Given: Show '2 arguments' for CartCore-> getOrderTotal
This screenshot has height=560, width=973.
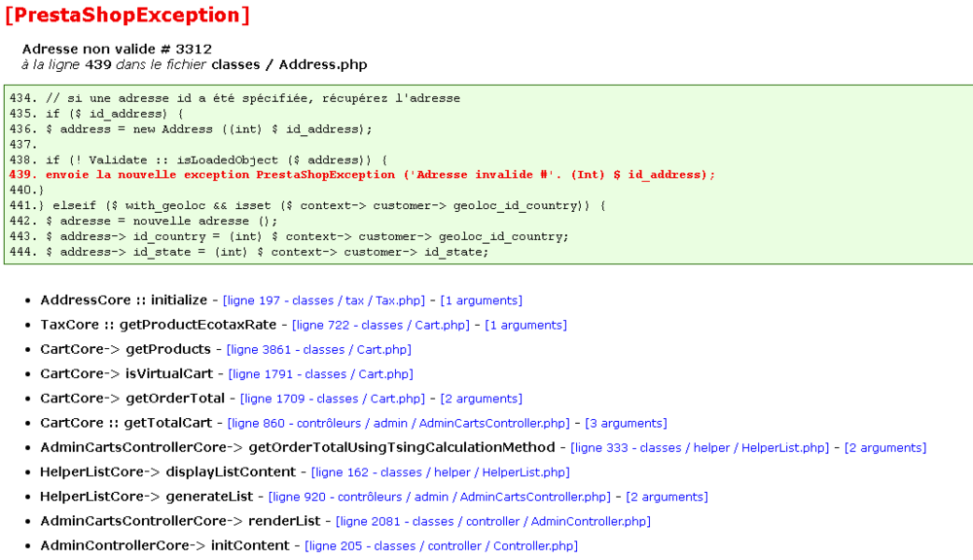Looking at the screenshot, I should 482,399.
